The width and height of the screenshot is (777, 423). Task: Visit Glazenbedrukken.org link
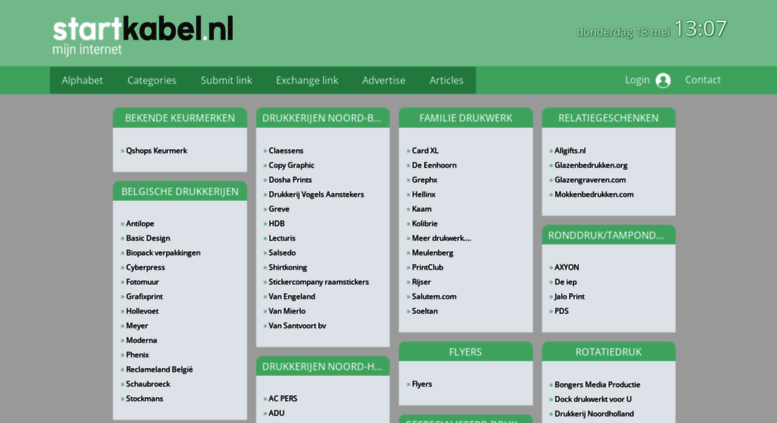pos(591,165)
